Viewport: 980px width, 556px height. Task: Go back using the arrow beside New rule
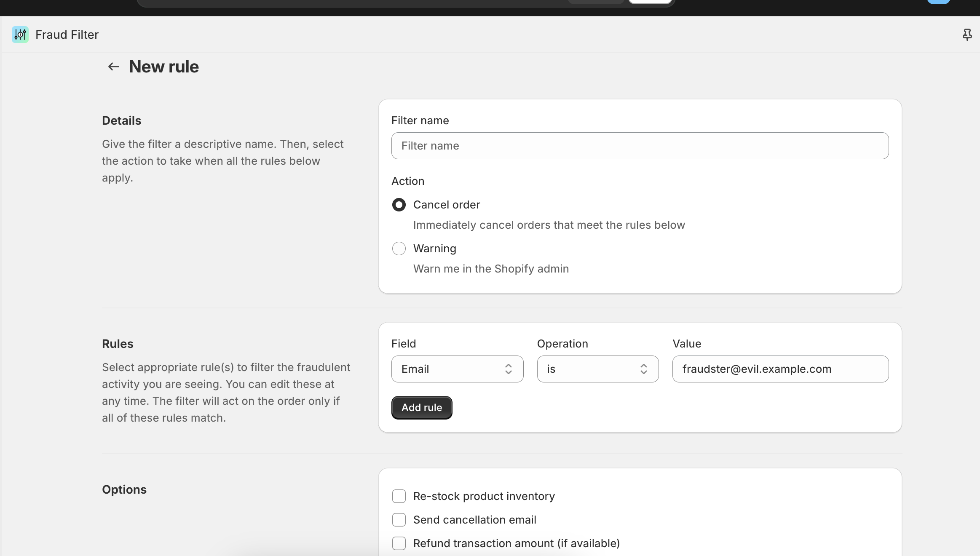tap(113, 67)
